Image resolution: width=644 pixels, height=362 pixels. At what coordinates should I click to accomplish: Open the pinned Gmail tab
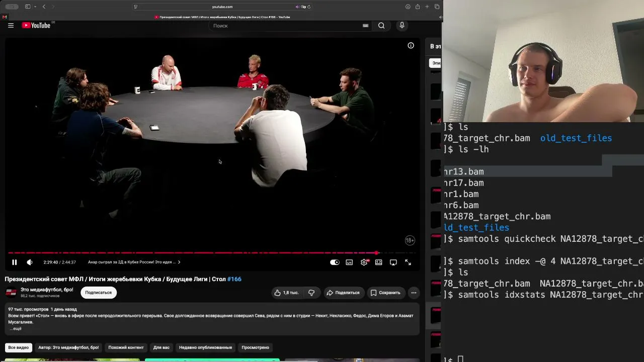(5, 17)
